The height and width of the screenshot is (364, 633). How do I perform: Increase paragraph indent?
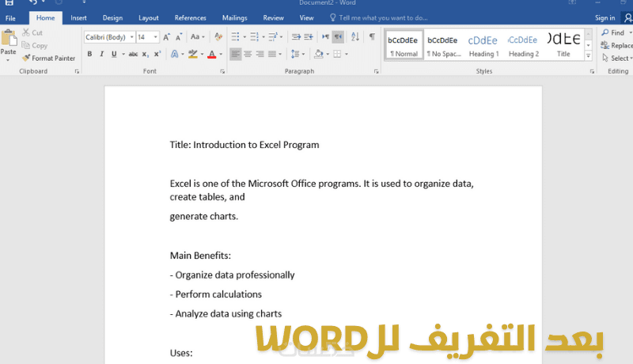click(309, 37)
